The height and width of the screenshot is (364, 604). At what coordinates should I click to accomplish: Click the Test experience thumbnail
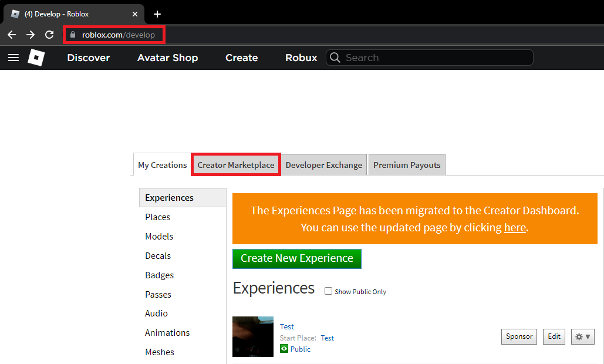pyautogui.click(x=252, y=336)
